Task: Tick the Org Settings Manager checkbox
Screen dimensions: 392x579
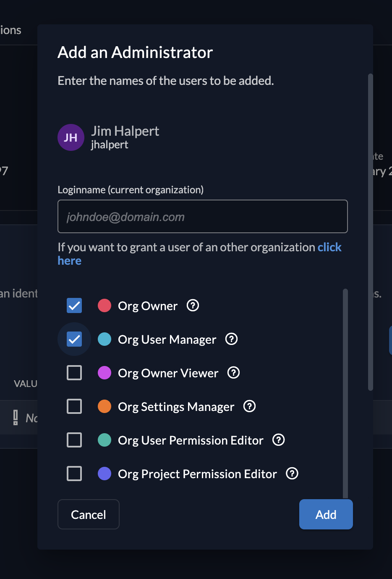Action: point(74,406)
